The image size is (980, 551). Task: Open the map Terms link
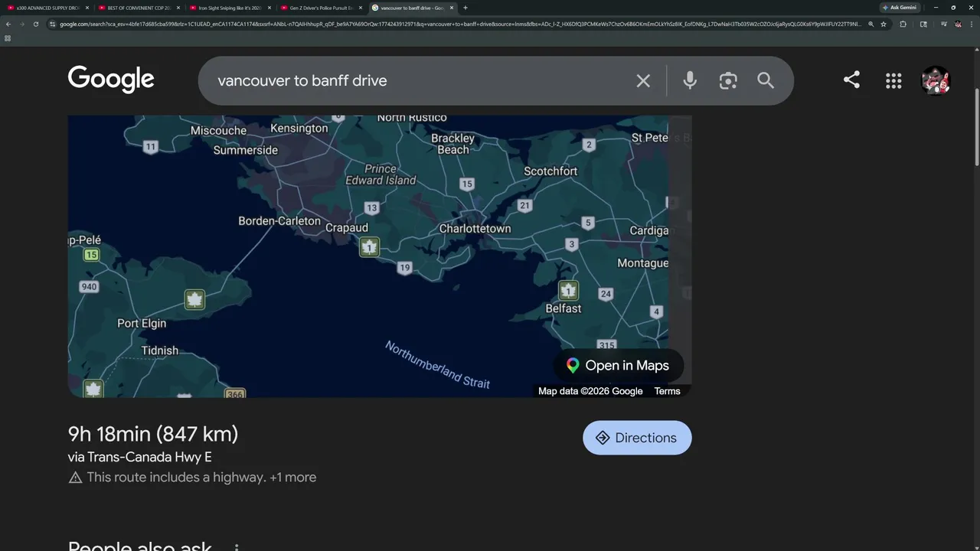pos(667,391)
